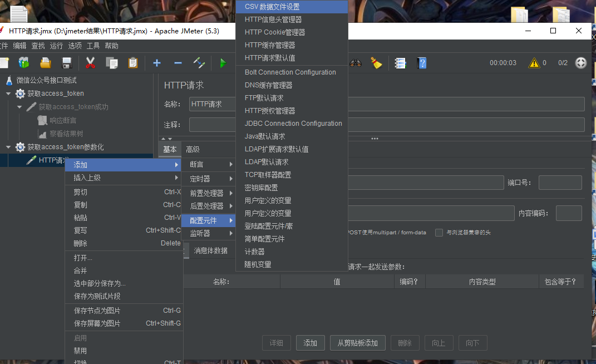Click gear icon beside 获取access_token thread group
The width and height of the screenshot is (596, 364).
[20, 94]
